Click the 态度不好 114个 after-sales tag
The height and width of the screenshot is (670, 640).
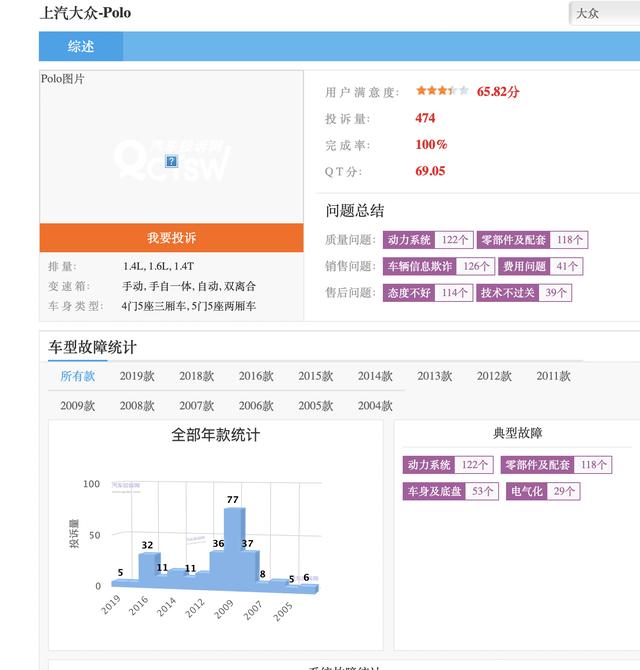coord(428,293)
